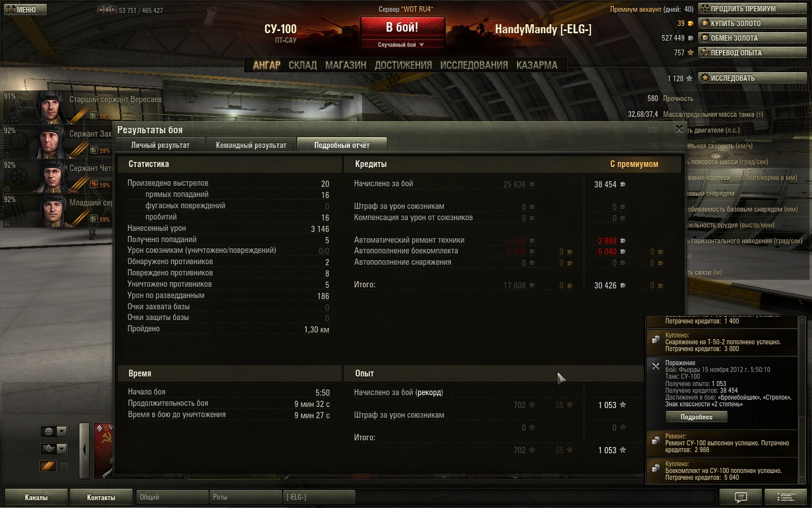812x508 pixels.
Task: Toggle the checkbox next to premium filter
Action: pyautogui.click(x=64, y=466)
